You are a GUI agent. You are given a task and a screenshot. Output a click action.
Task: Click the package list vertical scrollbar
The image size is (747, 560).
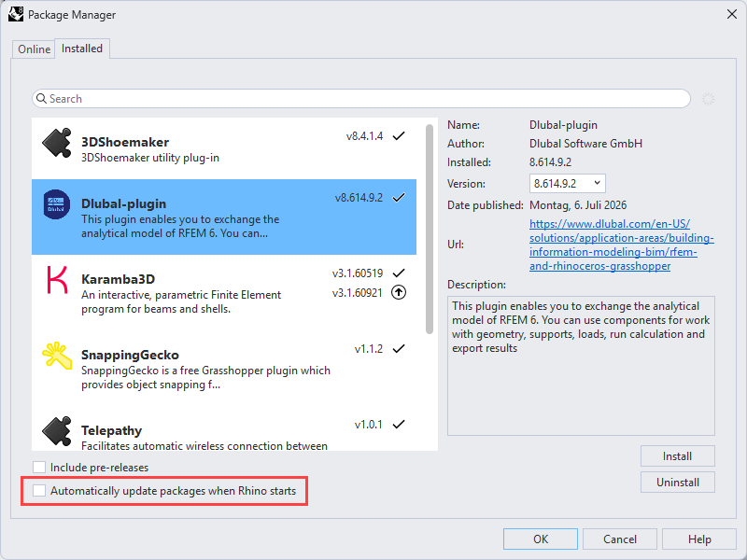click(430, 229)
